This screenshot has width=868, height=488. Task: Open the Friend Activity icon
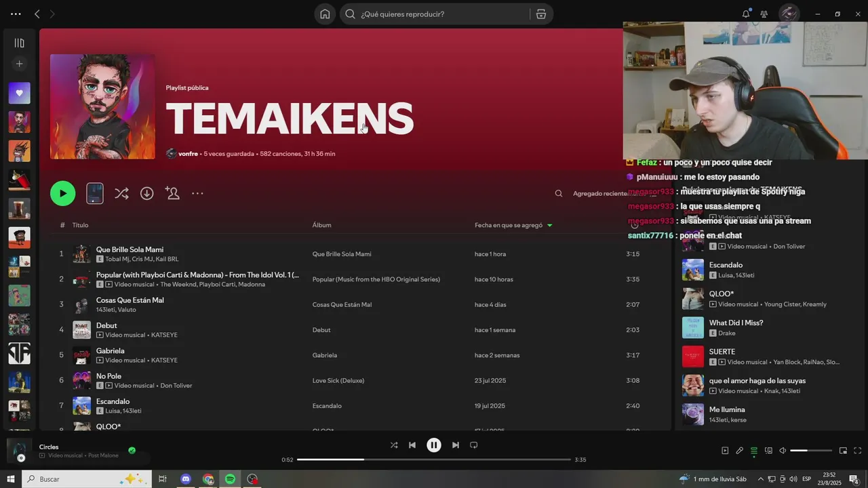pos(764,14)
